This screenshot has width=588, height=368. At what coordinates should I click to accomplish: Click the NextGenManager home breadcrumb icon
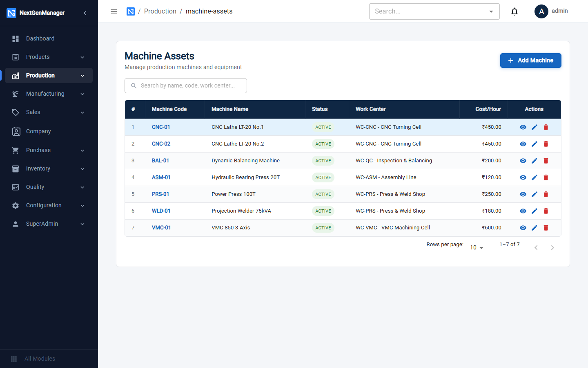click(x=131, y=11)
